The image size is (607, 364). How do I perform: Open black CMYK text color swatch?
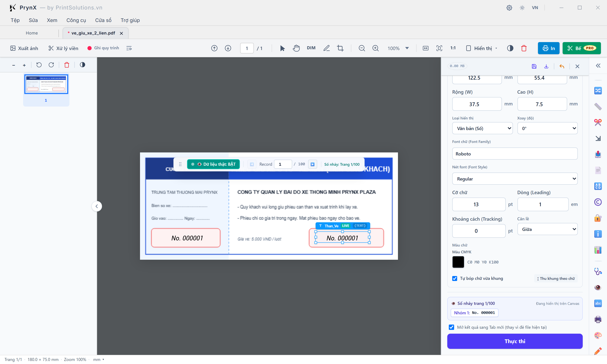click(458, 262)
